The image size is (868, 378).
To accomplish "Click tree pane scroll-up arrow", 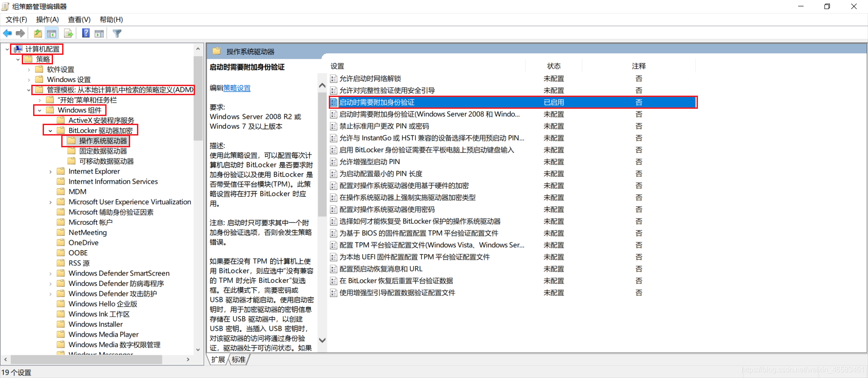I will (198, 48).
